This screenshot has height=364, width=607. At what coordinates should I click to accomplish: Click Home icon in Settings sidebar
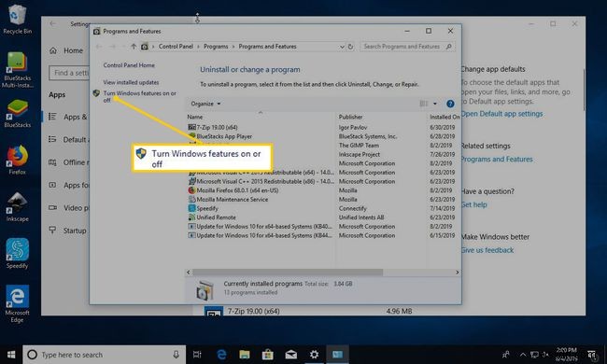[x=53, y=50]
